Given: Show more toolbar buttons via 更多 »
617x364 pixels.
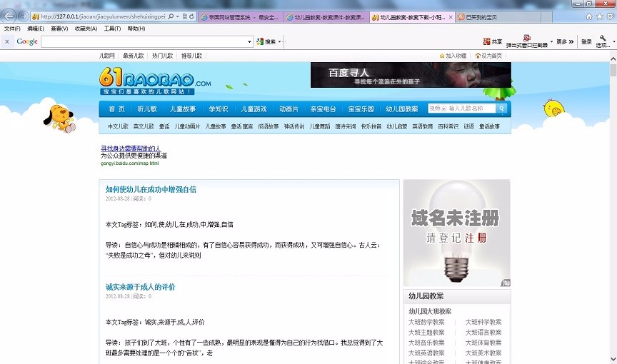Looking at the screenshot, I should 565,41.
